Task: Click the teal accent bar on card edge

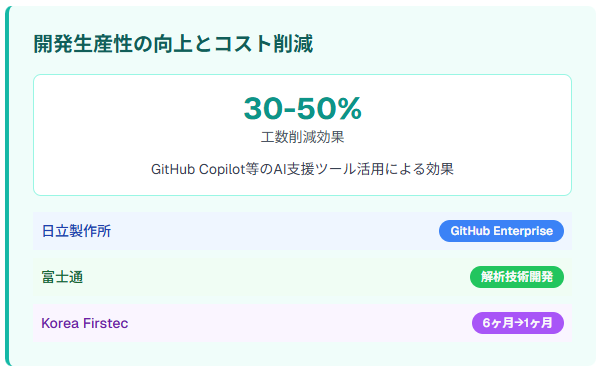Action: 7,186
